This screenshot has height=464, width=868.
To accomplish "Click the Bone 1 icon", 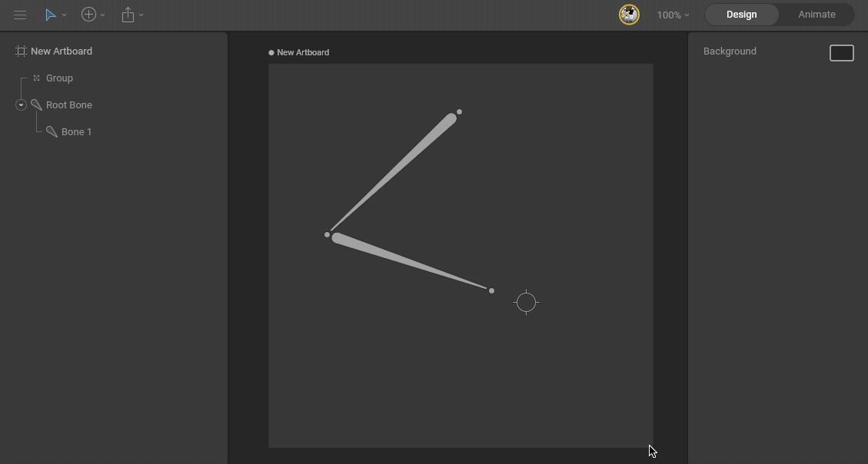I will point(52,131).
